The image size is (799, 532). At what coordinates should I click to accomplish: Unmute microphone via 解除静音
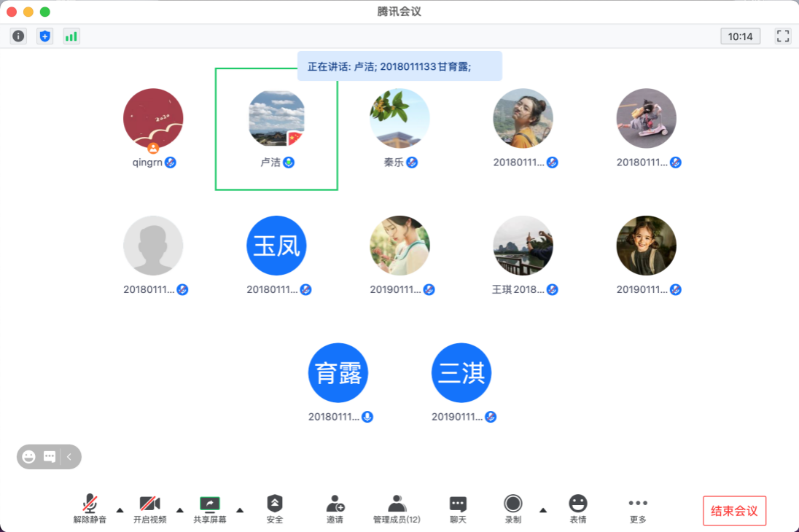pos(90,509)
